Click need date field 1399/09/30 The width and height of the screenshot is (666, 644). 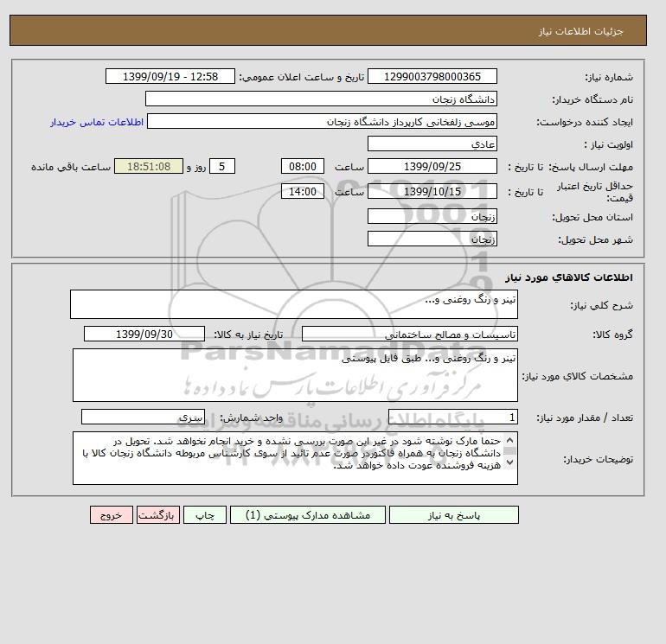tap(144, 334)
